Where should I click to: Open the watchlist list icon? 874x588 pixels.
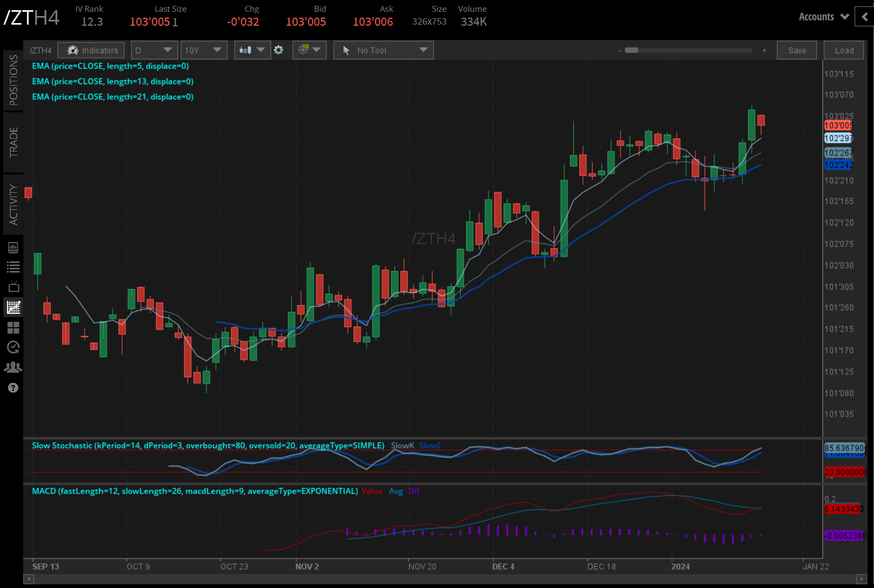pos(13,267)
